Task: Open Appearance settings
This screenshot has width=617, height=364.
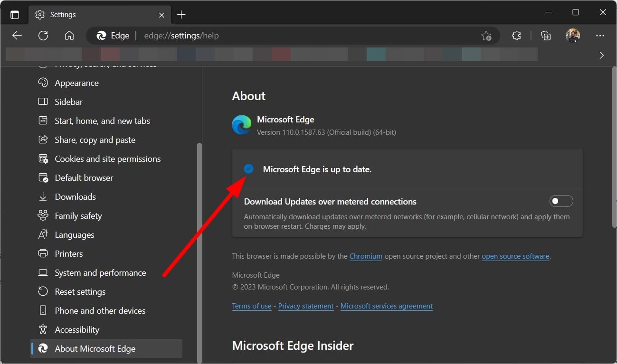Action: [106, 83]
